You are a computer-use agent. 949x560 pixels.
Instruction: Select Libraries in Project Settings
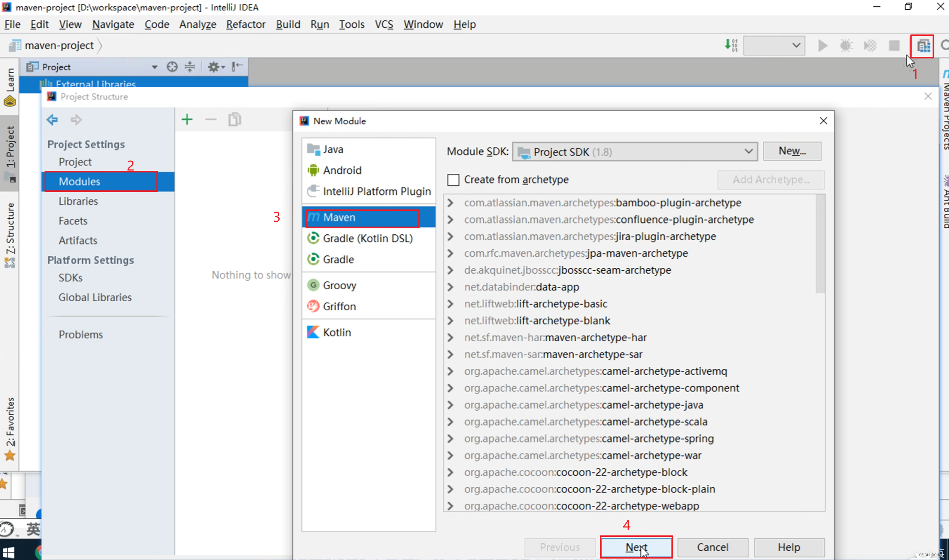[x=108, y=201]
